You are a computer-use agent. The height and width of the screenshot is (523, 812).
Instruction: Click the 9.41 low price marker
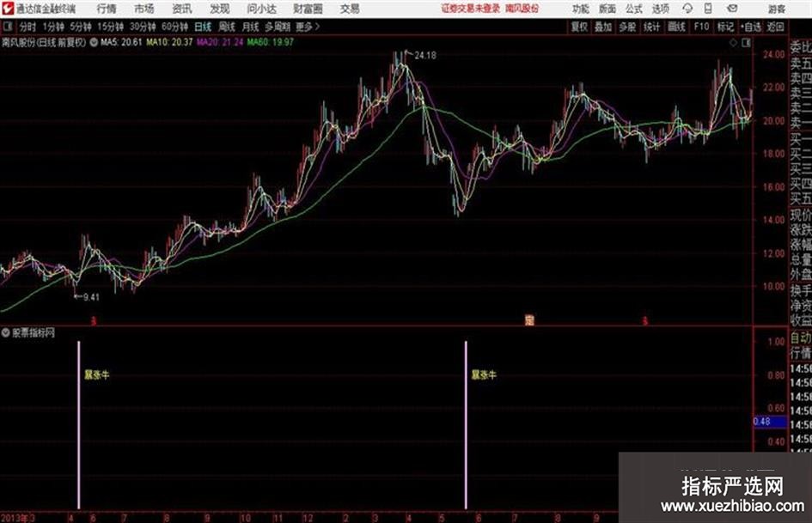coord(91,297)
